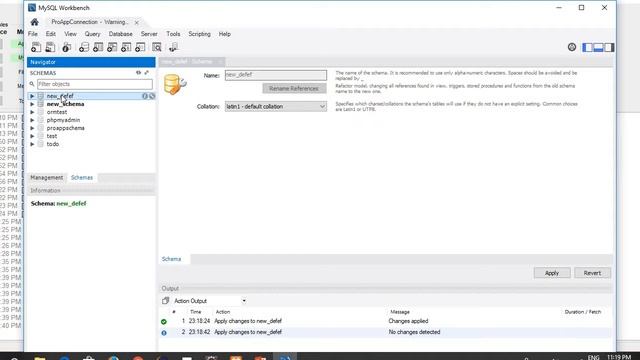The width and height of the screenshot is (640, 360).
Task: Close the ProAppConnection tab
Action: point(137,22)
